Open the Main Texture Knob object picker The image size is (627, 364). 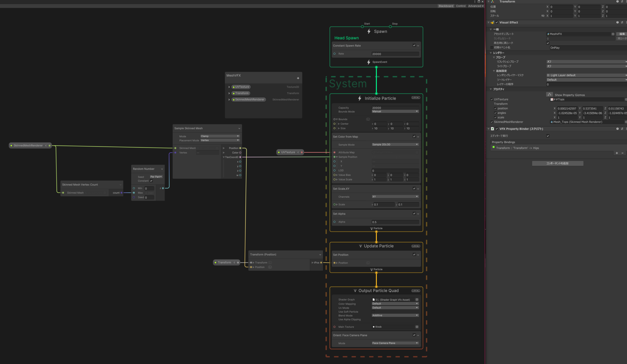click(x=417, y=327)
